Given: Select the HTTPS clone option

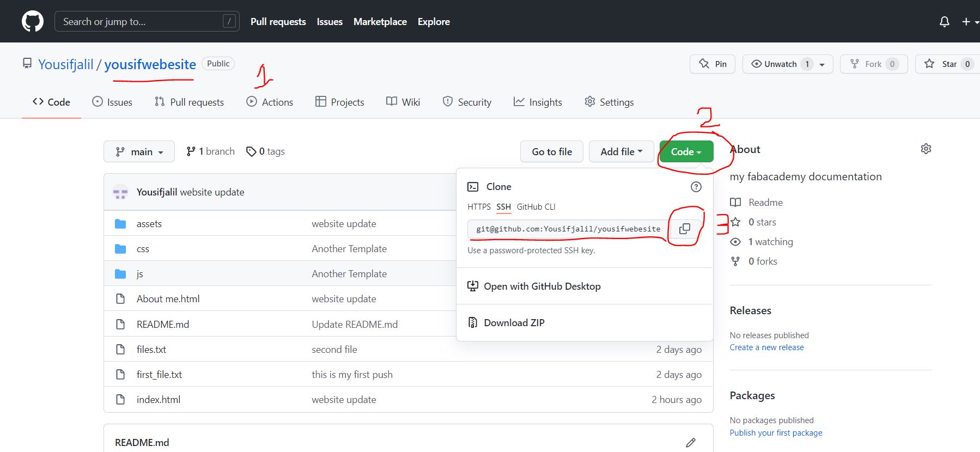Looking at the screenshot, I should (479, 206).
